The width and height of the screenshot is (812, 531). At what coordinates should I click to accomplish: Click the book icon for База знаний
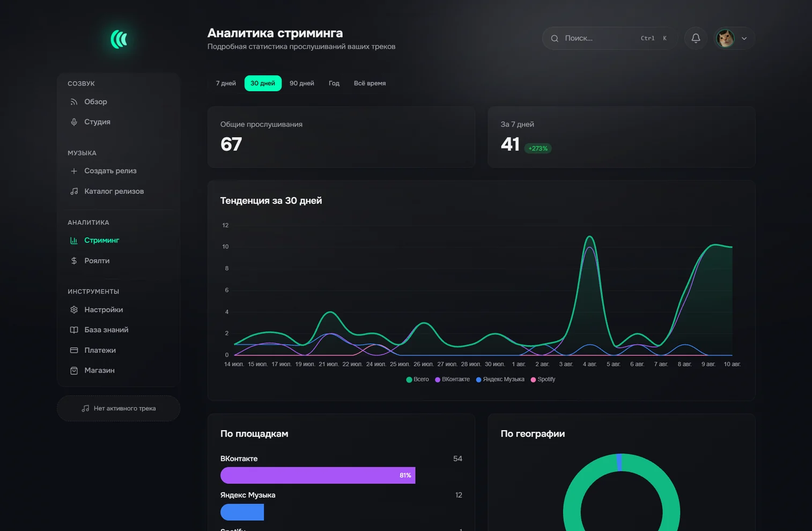(x=74, y=330)
